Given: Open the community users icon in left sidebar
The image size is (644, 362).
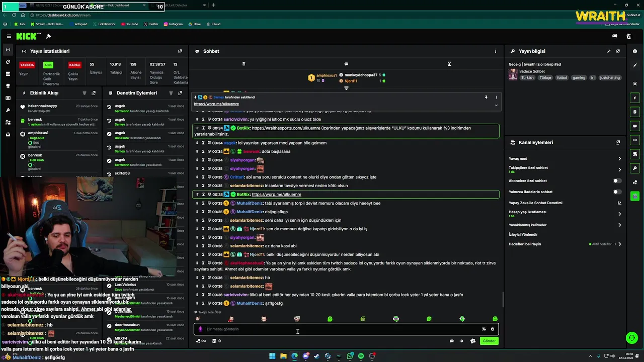Looking at the screenshot, I should [x=8, y=122].
